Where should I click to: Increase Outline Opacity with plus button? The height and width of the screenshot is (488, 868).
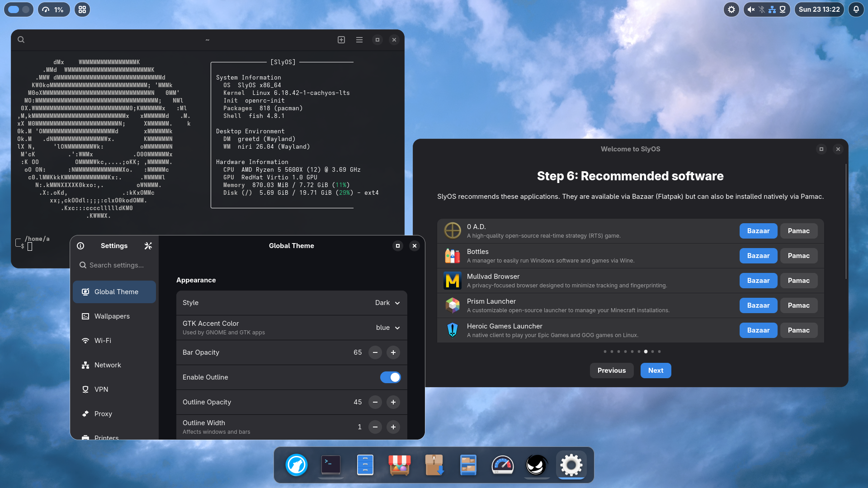click(x=393, y=402)
